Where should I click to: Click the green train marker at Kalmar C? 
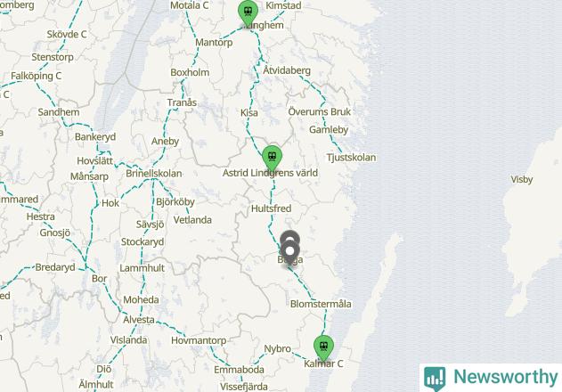pos(323,347)
